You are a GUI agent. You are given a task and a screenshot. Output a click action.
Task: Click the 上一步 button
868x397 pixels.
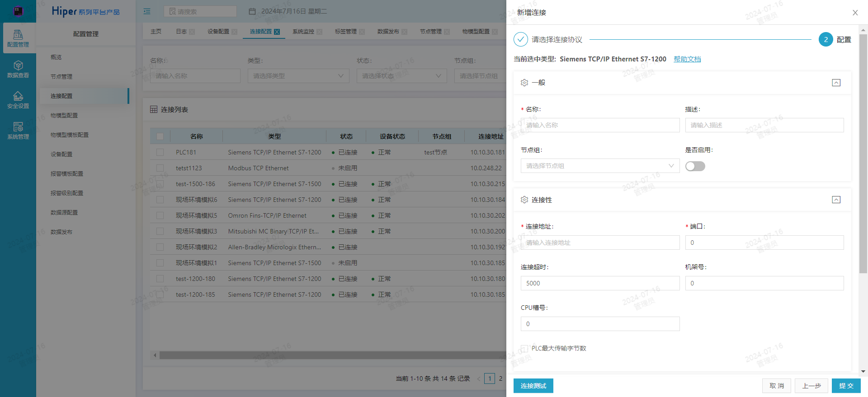click(x=811, y=386)
